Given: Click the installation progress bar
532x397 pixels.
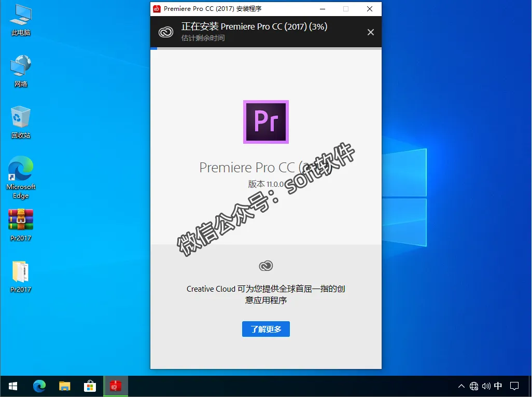Looking at the screenshot, I should (266, 49).
